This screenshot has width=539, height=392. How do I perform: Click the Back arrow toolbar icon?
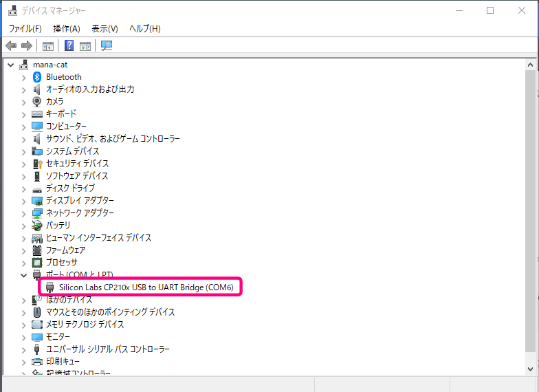click(x=11, y=45)
